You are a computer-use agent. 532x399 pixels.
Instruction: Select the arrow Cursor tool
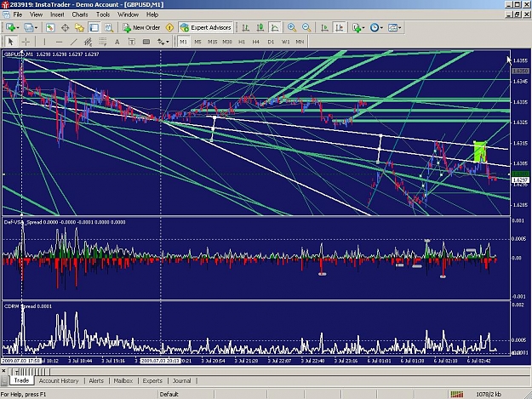(x=10, y=42)
